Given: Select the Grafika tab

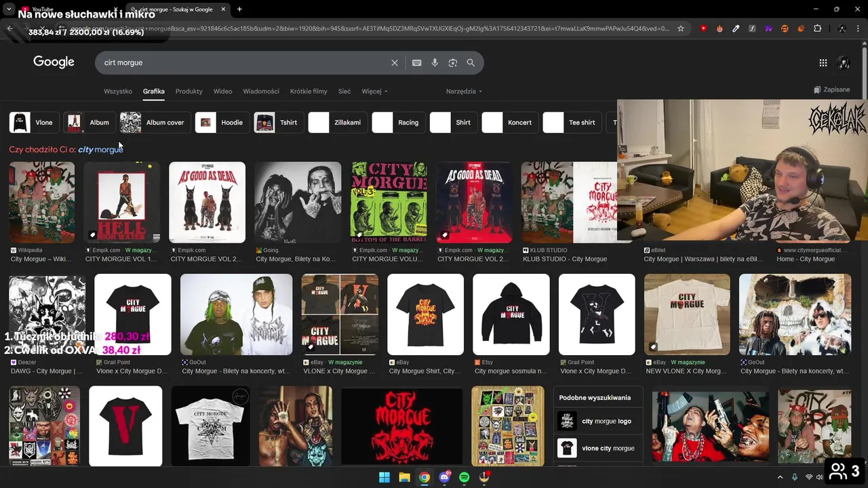Looking at the screenshot, I should coord(154,91).
